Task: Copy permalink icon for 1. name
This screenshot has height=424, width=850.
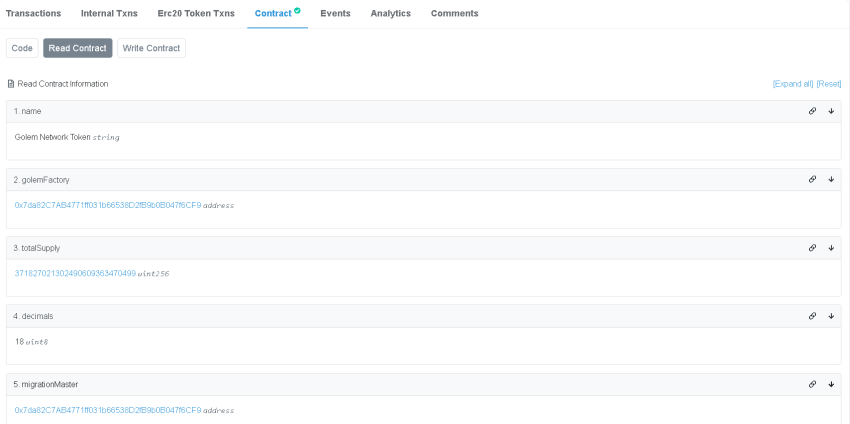Action: tap(812, 111)
